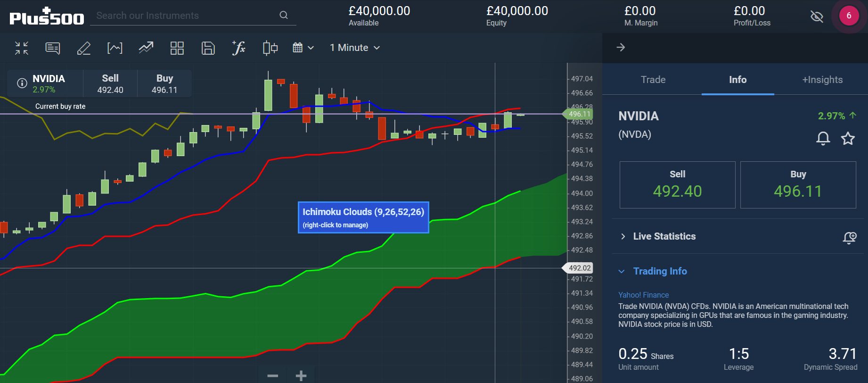868x383 pixels.
Task: Click the Search our Instruments field
Action: coord(186,16)
